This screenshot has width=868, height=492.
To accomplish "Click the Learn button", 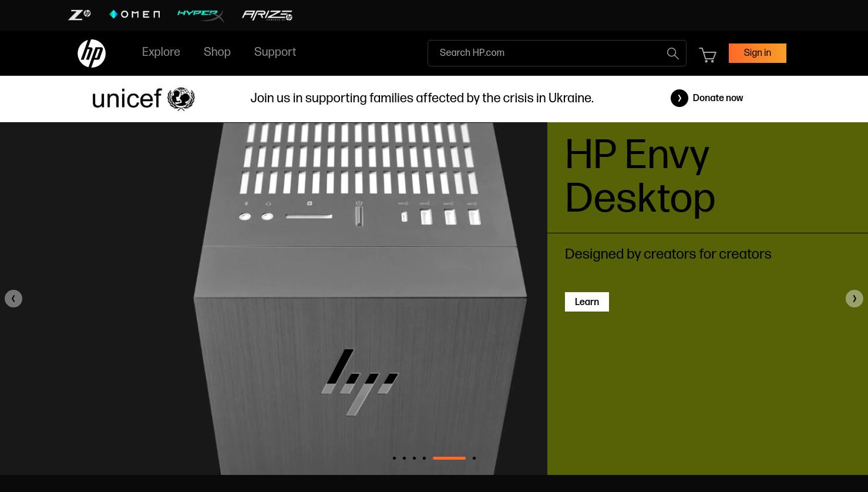I will click(x=587, y=302).
